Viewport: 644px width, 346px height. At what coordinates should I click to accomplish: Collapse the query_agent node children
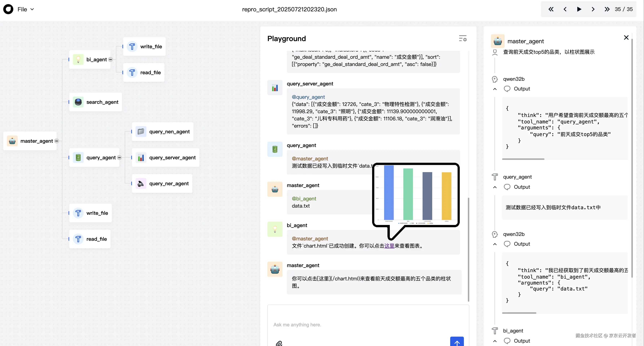coord(120,157)
